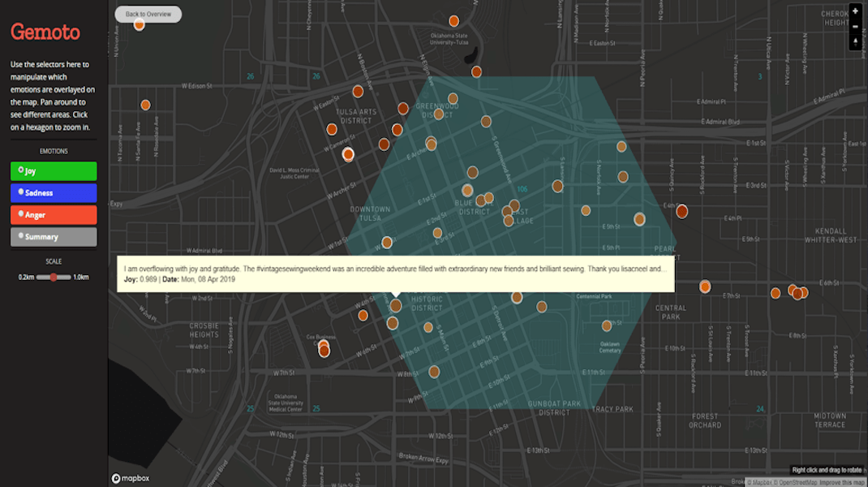Viewport: 868px width, 487px height.
Task: Click the marker beside Oaklawn Cemetery
Action: (x=607, y=325)
